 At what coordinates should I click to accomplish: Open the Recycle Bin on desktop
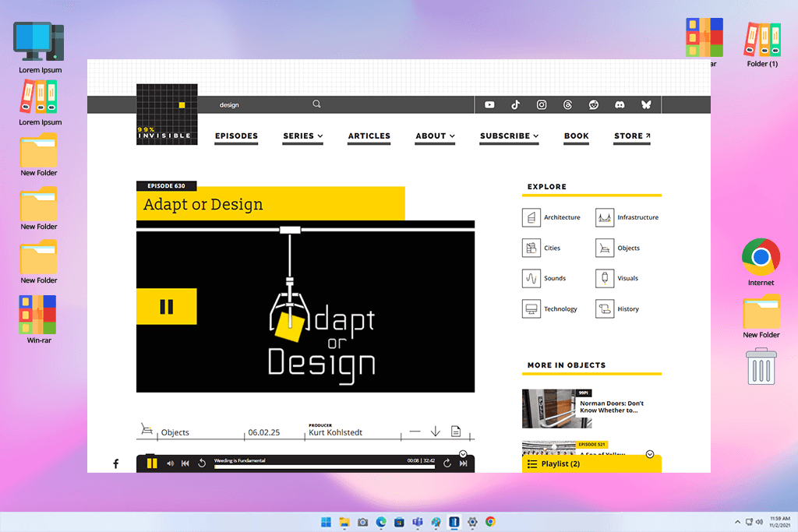(761, 366)
